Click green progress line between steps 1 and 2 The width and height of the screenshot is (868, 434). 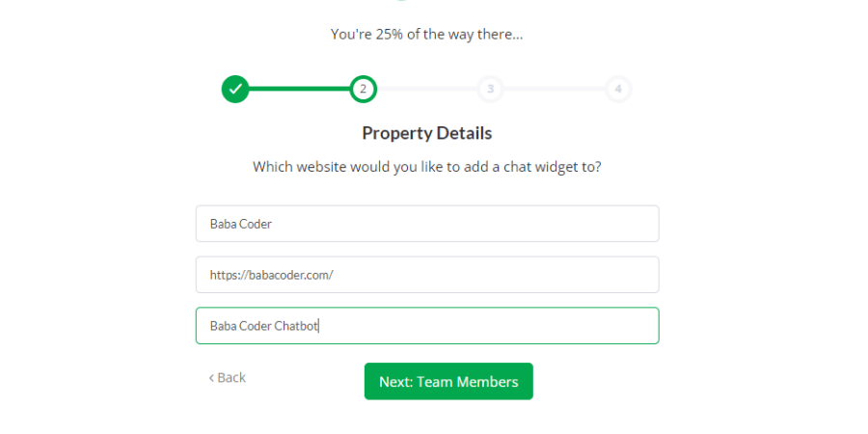point(299,89)
